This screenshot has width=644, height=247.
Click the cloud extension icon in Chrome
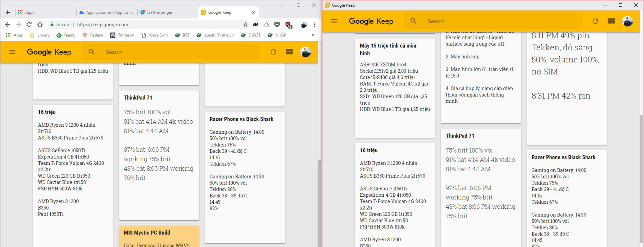[x=266, y=25]
